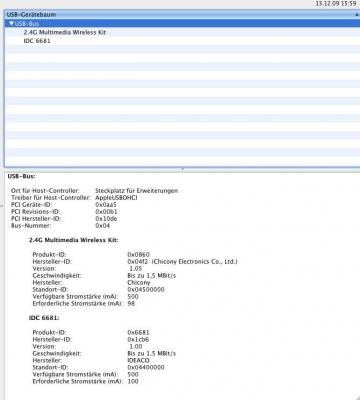This screenshot has width=360, height=400.
Task: Collapse the USB-Bus disclosure triangle
Action: coord(12,24)
